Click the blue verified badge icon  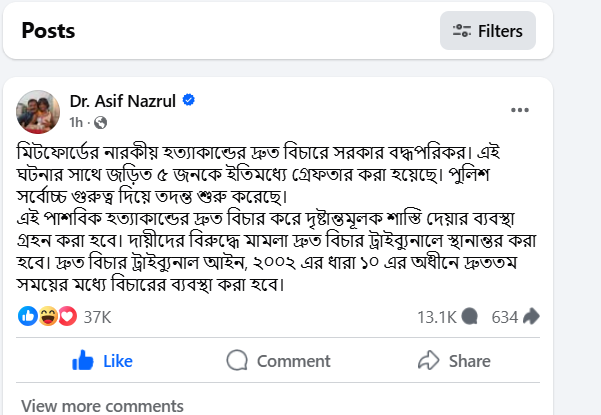click(188, 101)
